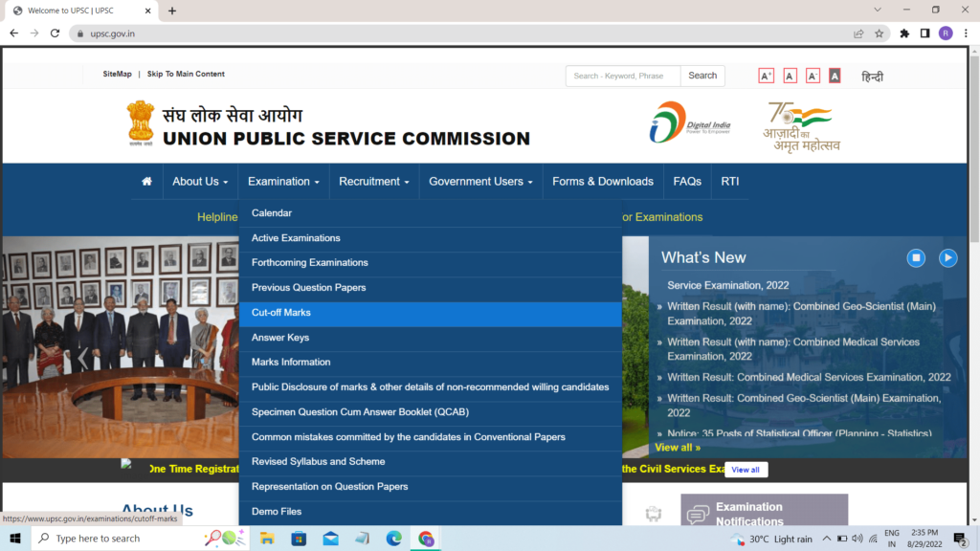Viewport: 980px width, 551px height.
Task: Click the keyword search input field
Action: (622, 76)
